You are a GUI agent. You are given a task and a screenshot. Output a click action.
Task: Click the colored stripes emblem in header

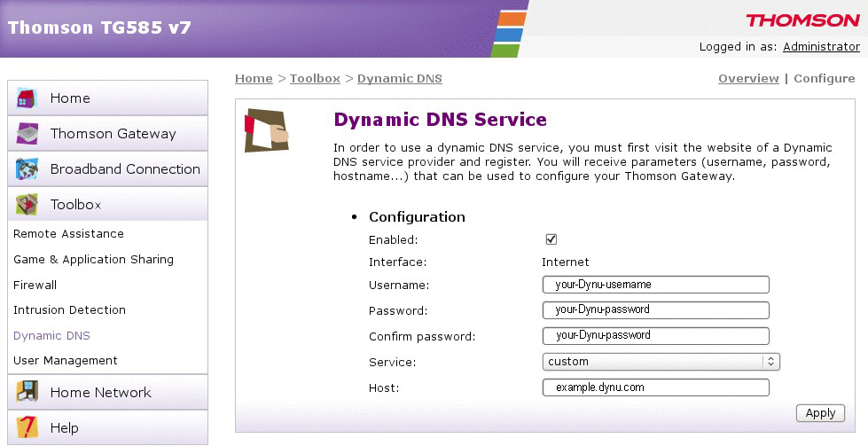point(508,34)
